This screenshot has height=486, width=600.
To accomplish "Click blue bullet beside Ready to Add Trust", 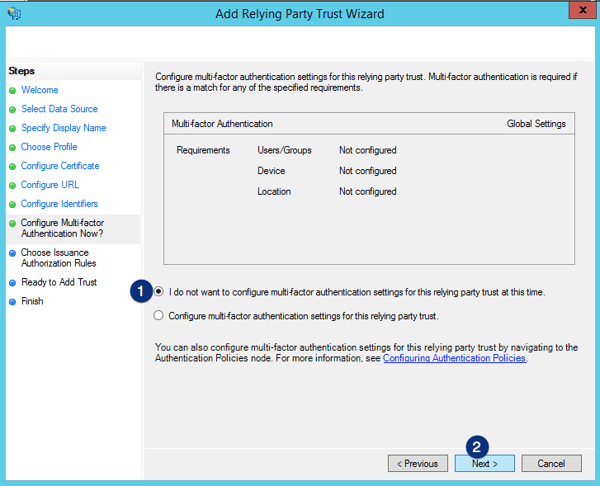I will pyautogui.click(x=12, y=283).
